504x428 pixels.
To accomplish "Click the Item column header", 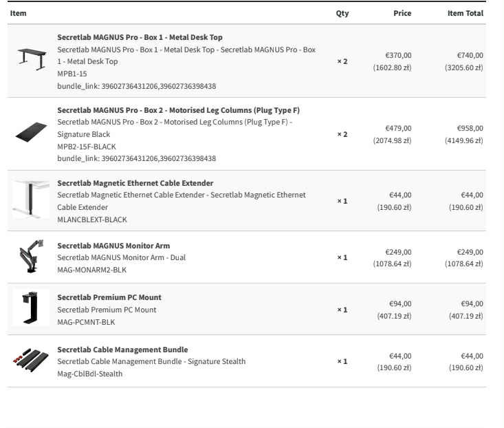I will pos(18,13).
